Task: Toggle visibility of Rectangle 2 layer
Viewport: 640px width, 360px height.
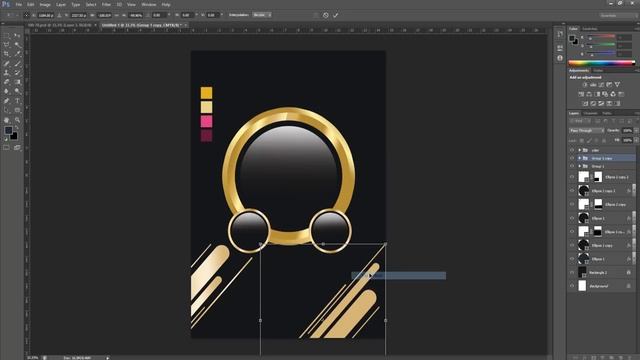Action: [572, 272]
